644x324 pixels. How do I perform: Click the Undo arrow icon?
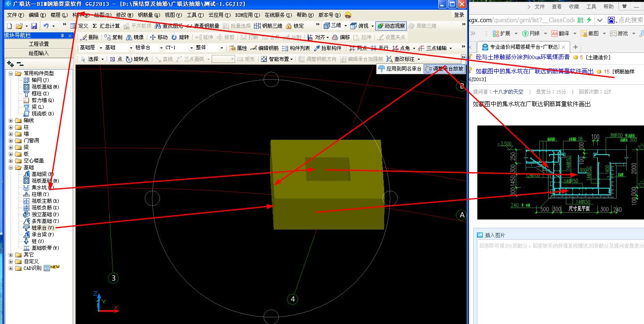46,26
